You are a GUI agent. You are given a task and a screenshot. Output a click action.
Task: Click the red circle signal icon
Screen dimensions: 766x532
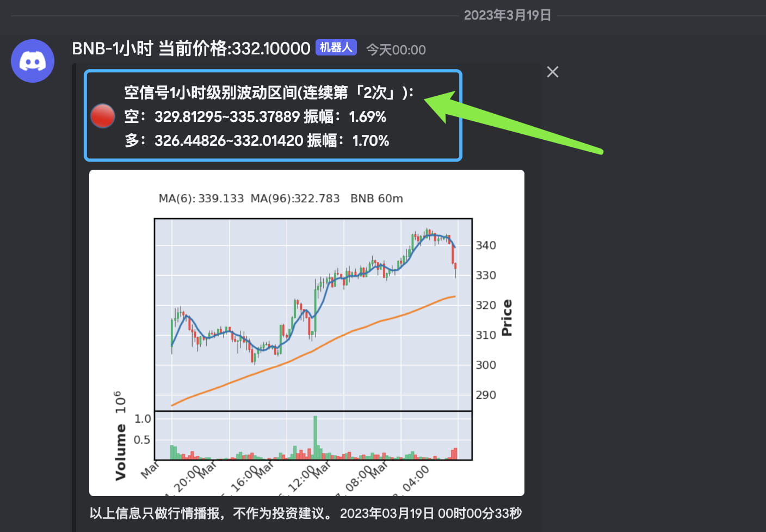(x=102, y=116)
